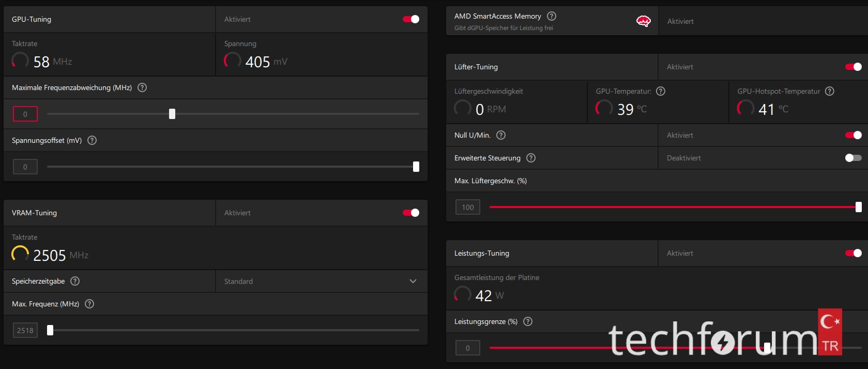Click the Erweiterte Steuerung Deaktiviert status
The width and height of the screenshot is (868, 369).
pyautogui.click(x=684, y=158)
